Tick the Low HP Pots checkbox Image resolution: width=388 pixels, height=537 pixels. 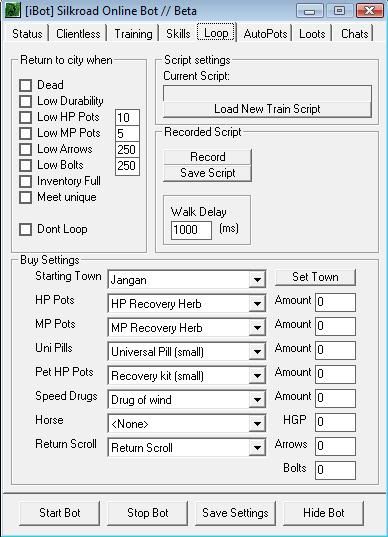click(x=25, y=117)
